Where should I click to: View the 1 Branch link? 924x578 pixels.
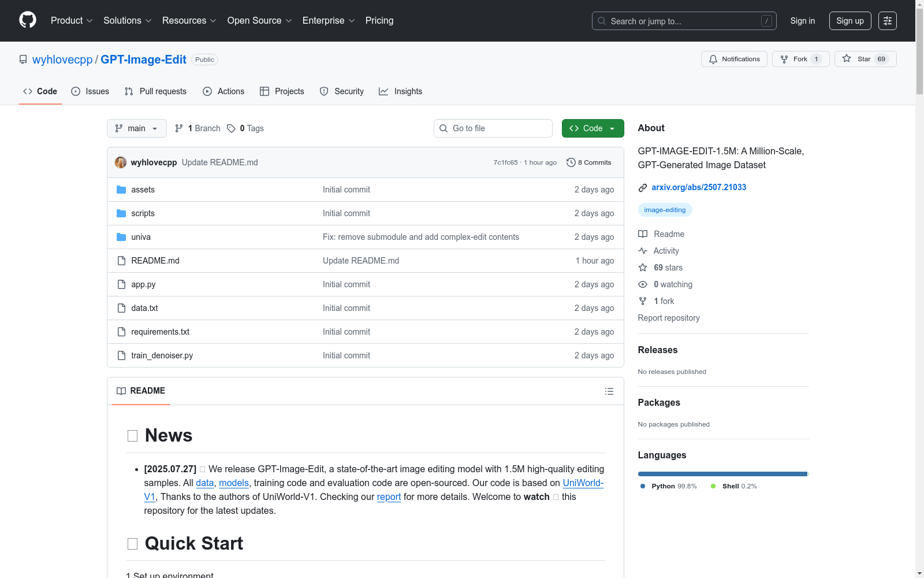click(x=198, y=128)
